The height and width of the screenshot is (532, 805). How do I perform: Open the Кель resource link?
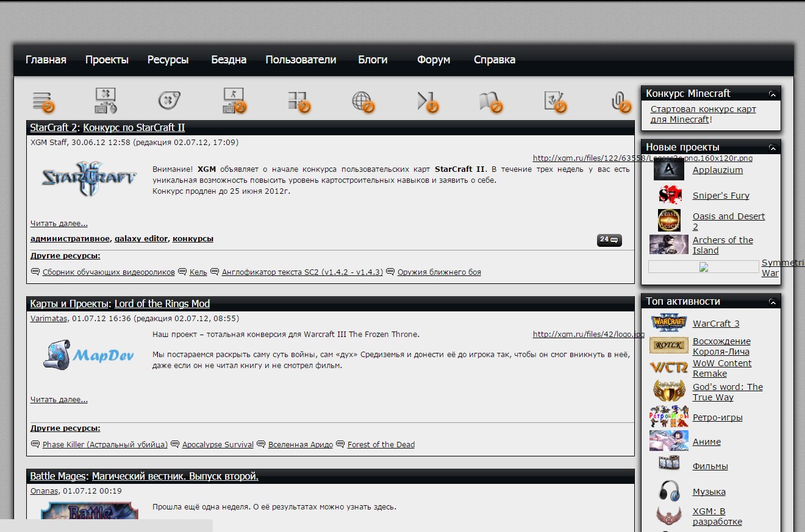pyautogui.click(x=198, y=272)
